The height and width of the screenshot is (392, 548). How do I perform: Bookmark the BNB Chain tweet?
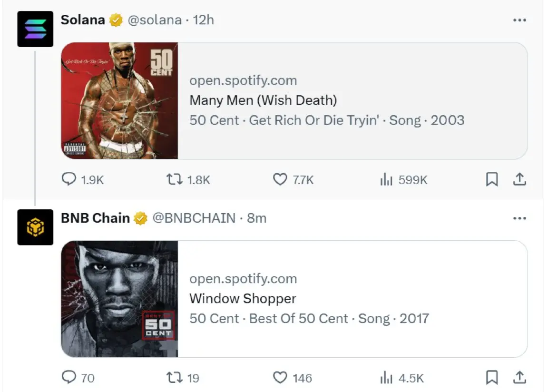(492, 378)
